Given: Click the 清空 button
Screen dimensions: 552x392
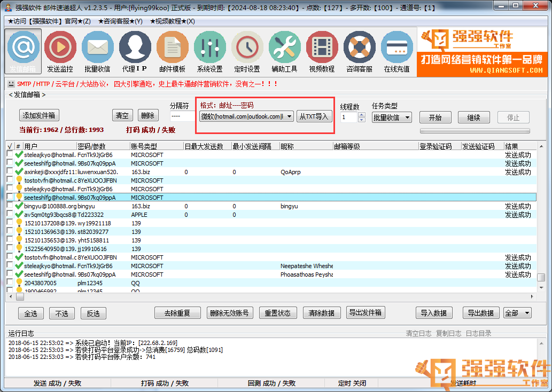Looking at the screenshot, I should pyautogui.click(x=122, y=115).
